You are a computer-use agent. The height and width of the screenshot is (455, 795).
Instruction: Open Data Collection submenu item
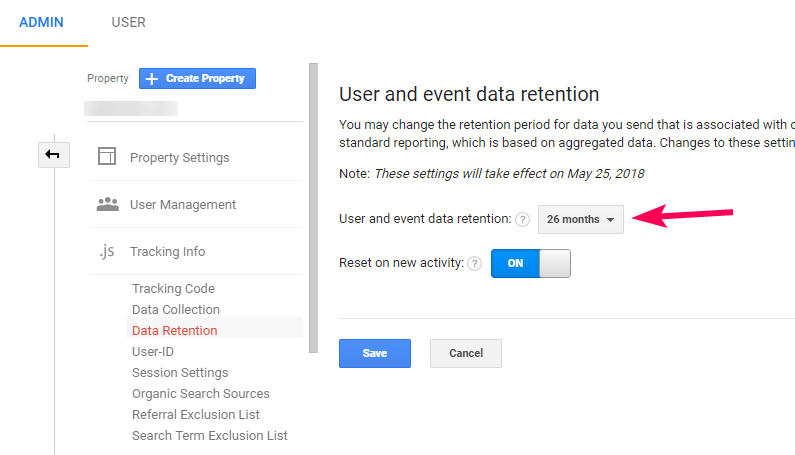click(x=176, y=309)
